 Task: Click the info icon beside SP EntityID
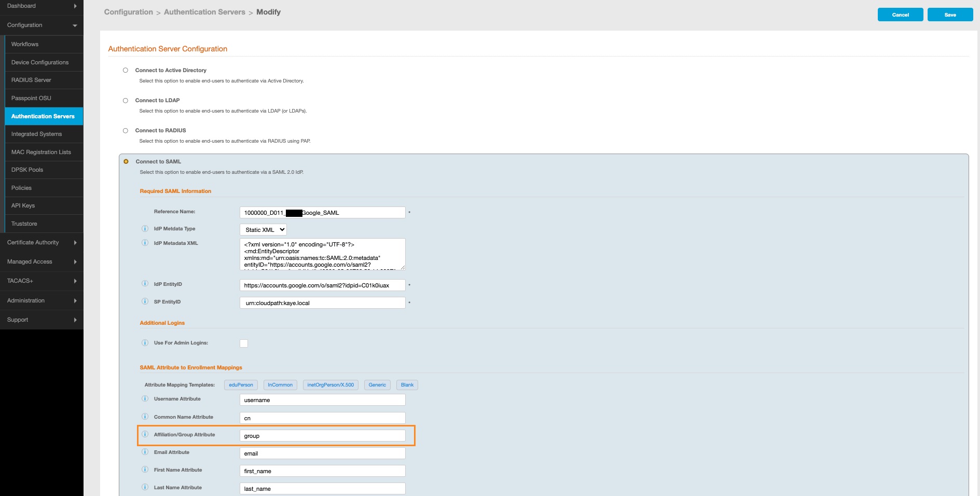pyautogui.click(x=145, y=302)
